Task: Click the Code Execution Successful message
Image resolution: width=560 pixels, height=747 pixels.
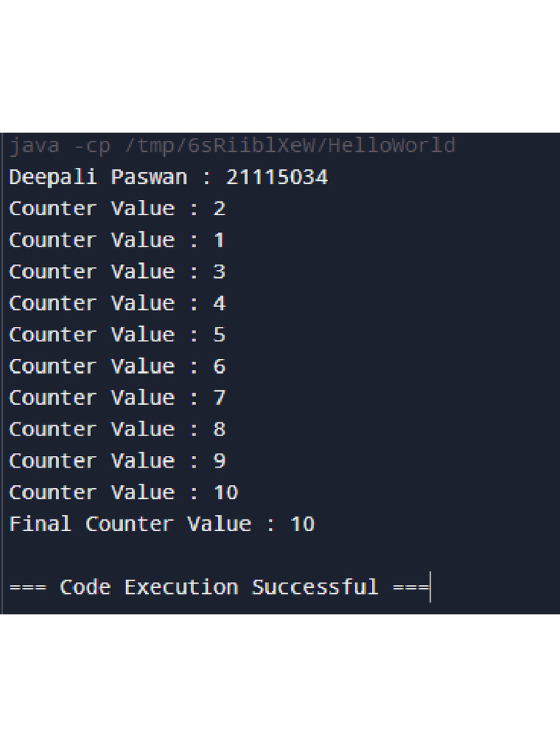Action: click(219, 587)
